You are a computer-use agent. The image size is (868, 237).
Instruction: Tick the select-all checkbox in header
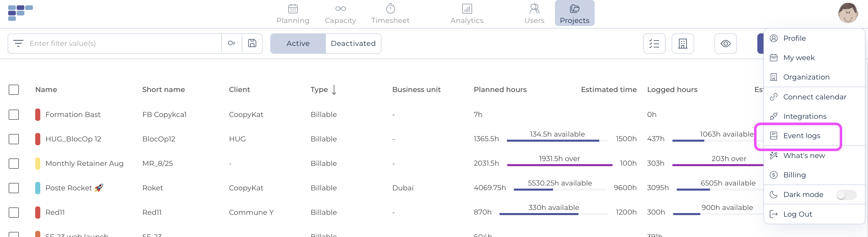tap(14, 89)
